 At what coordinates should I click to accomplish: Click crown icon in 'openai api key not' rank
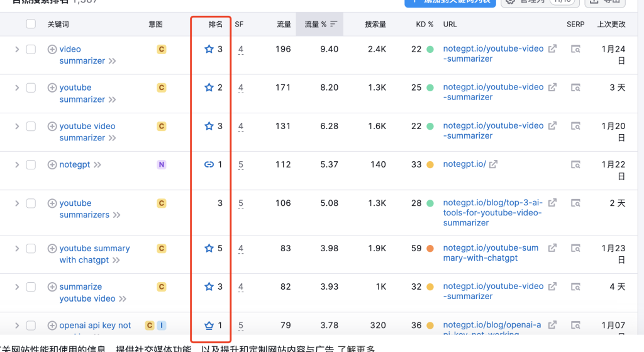click(x=209, y=326)
